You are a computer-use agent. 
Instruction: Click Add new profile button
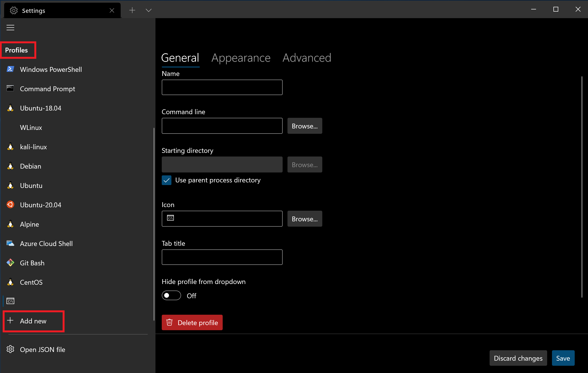pyautogui.click(x=33, y=321)
